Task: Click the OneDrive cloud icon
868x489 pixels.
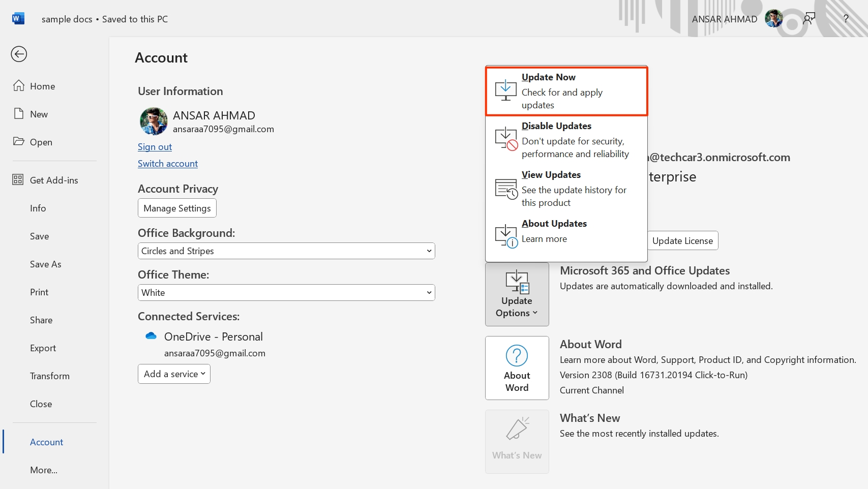Action: click(x=151, y=336)
